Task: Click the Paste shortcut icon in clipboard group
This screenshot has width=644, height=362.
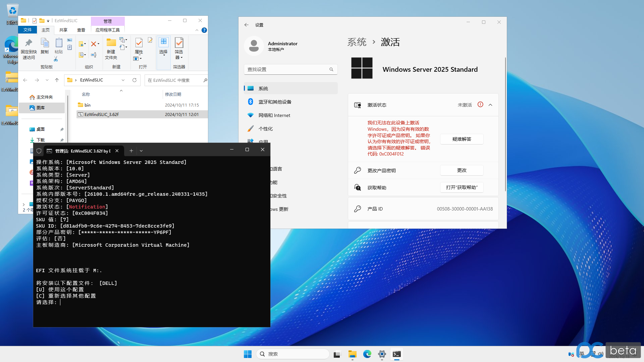Action: (x=69, y=48)
